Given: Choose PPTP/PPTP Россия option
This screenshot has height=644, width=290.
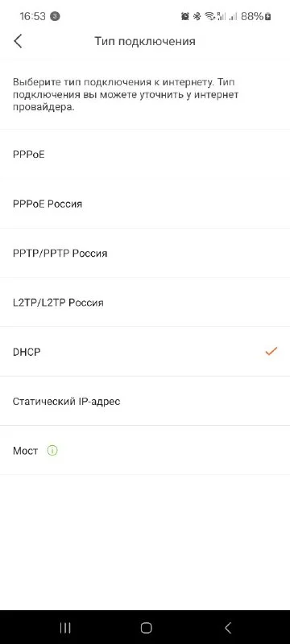Looking at the screenshot, I should (145, 253).
